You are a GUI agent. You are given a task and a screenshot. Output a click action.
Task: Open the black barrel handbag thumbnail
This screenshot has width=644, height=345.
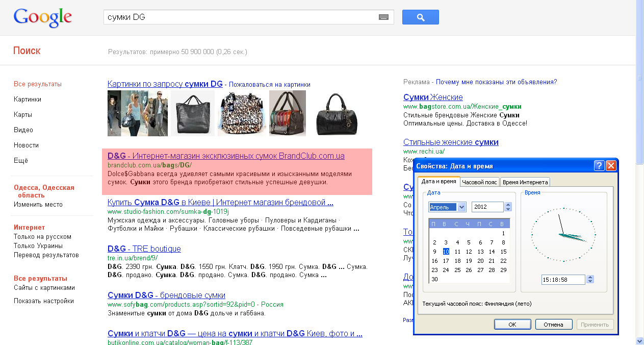click(x=337, y=113)
